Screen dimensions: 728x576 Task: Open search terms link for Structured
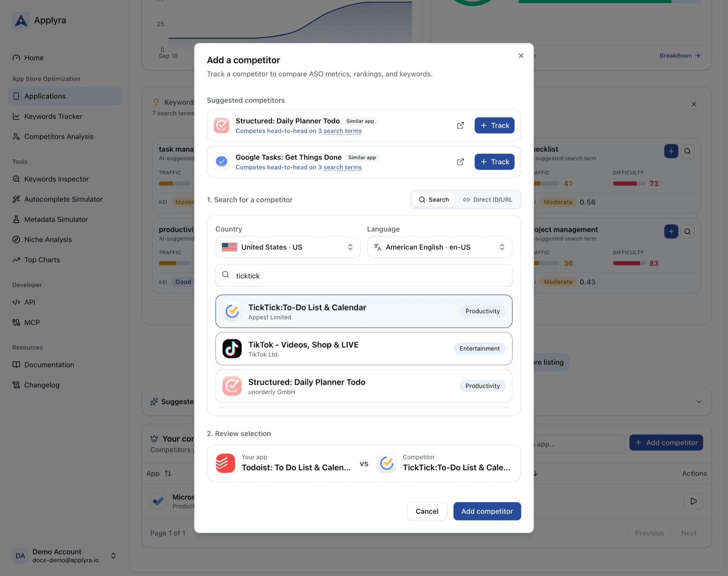click(343, 131)
